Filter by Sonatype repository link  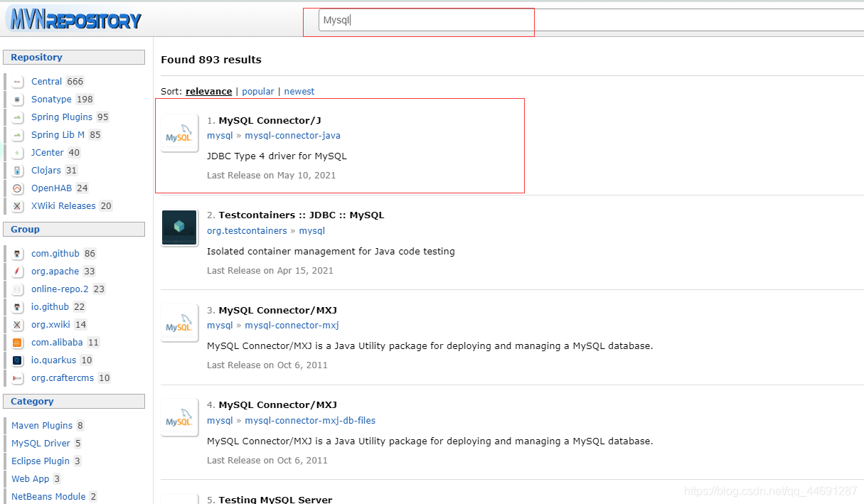(51, 100)
